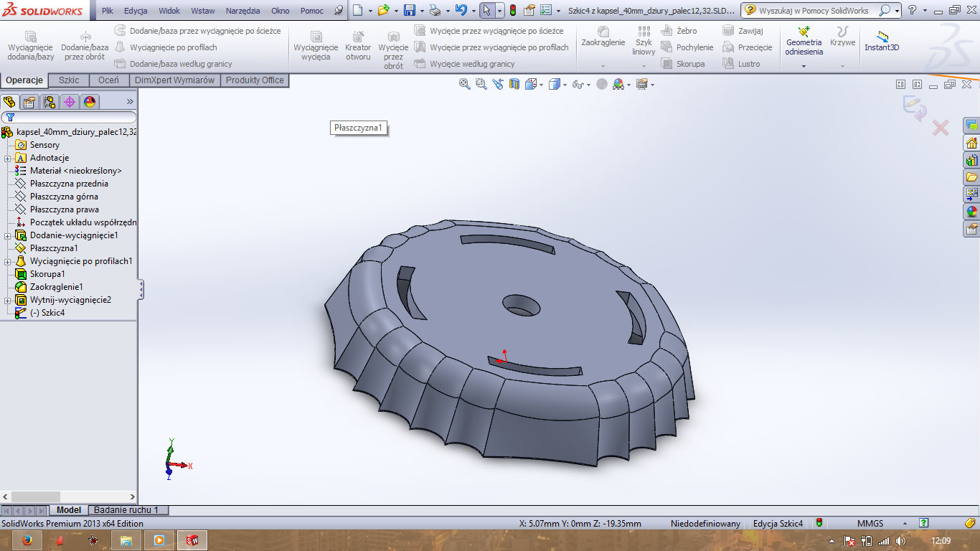The height and width of the screenshot is (551, 980).
Task: Switch to the Szkic tab
Action: click(x=69, y=80)
